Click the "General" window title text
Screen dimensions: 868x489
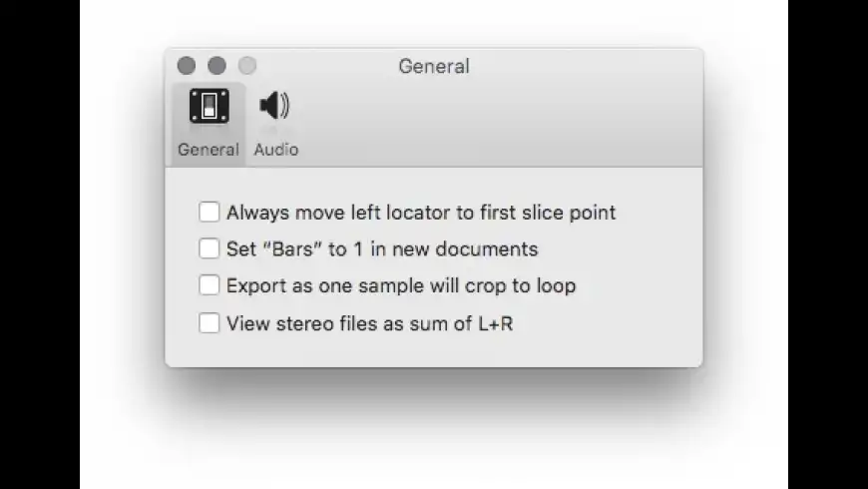[x=434, y=67]
